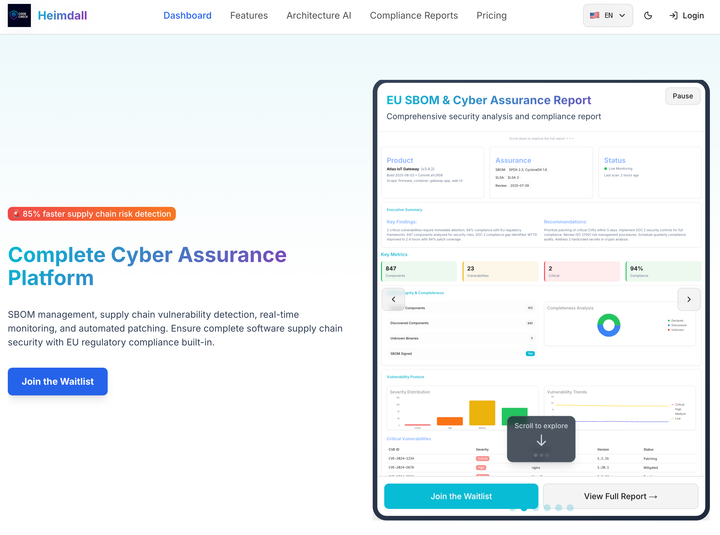Select the Critical metric card showing 2
720x535 pixels.
pyautogui.click(x=582, y=271)
